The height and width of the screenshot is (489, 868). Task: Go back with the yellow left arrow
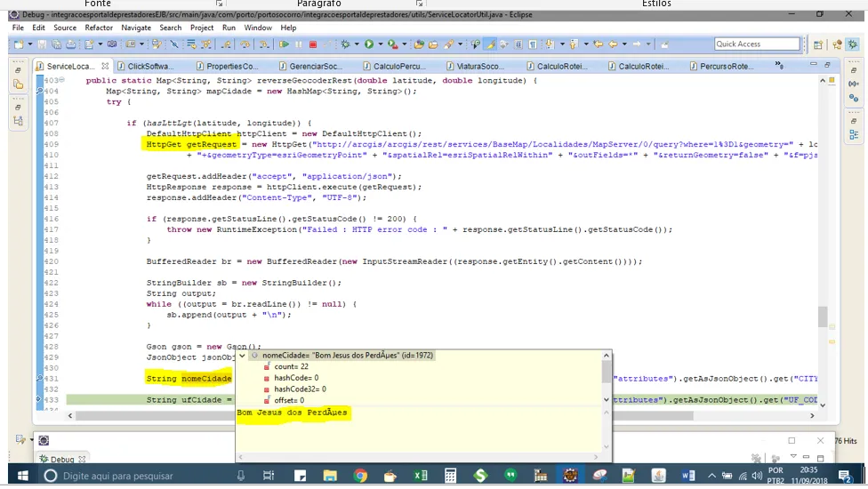[613, 44]
